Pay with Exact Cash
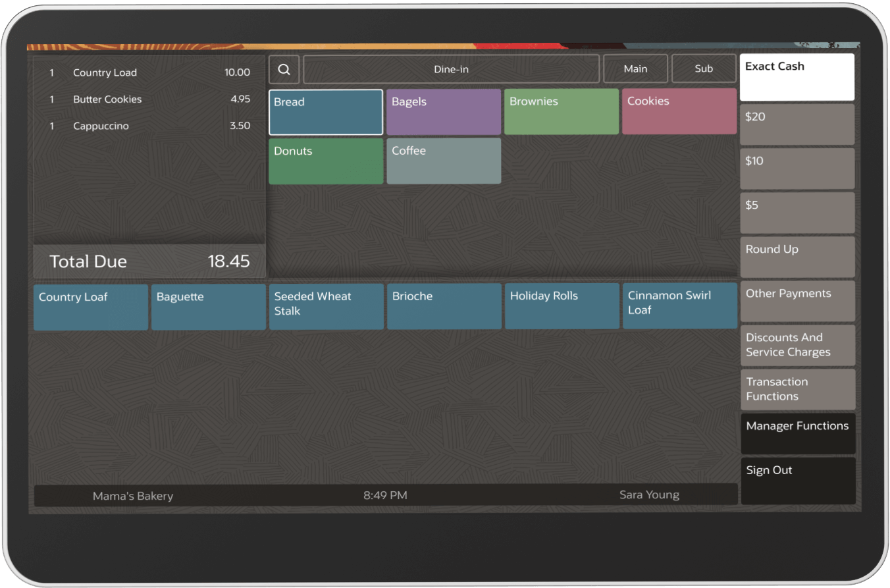890x588 pixels. click(797, 77)
